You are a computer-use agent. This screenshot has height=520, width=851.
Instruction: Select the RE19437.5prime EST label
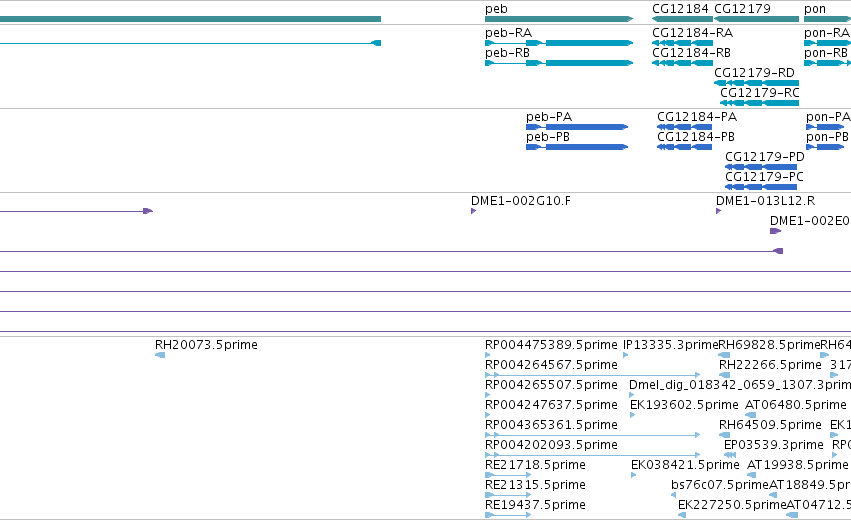coord(535,505)
